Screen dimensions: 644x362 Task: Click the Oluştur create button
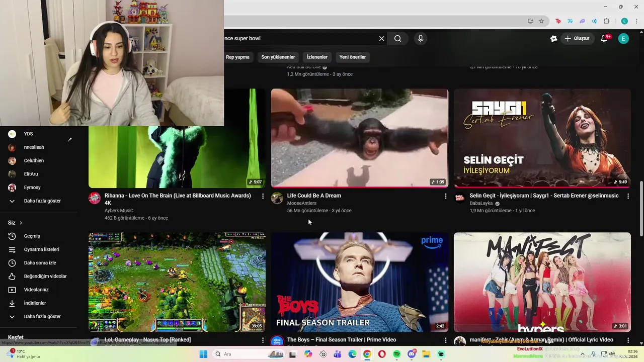[577, 38]
